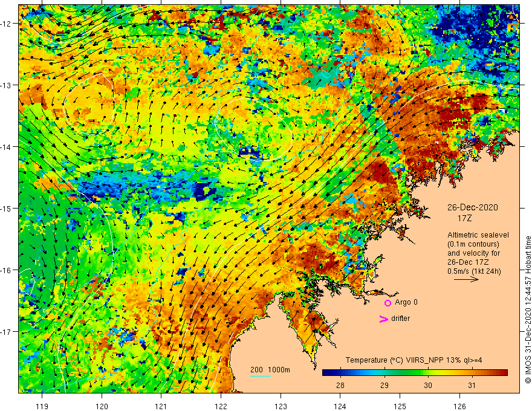Click the magenta drifter arrow symbol
The width and height of the screenshot is (532, 411).
[383, 319]
